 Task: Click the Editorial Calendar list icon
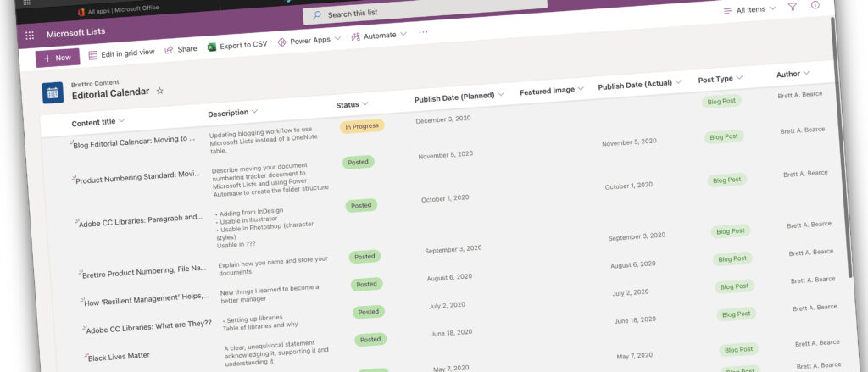click(53, 92)
